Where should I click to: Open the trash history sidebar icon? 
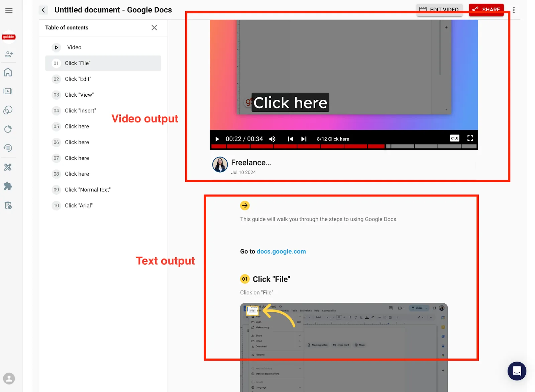click(x=8, y=205)
